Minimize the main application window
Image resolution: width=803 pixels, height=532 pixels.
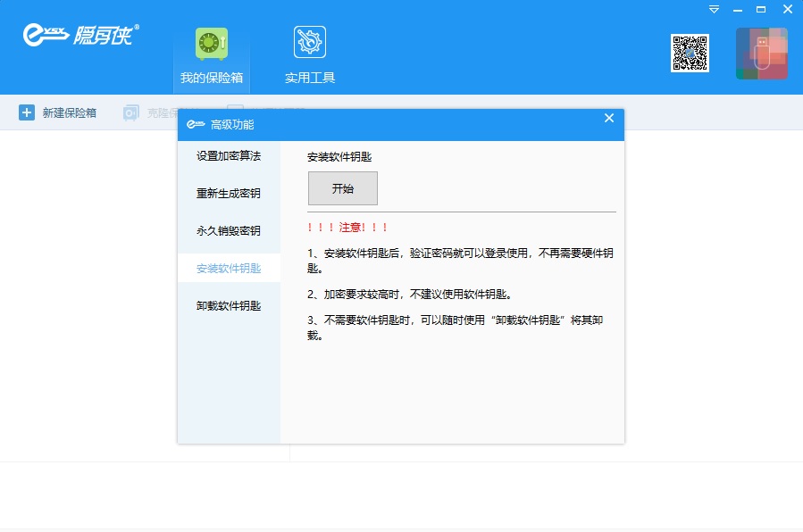pos(738,9)
